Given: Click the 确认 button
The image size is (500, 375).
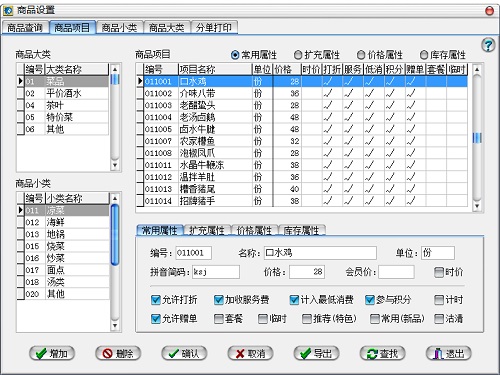Looking at the screenshot, I should point(184,353).
